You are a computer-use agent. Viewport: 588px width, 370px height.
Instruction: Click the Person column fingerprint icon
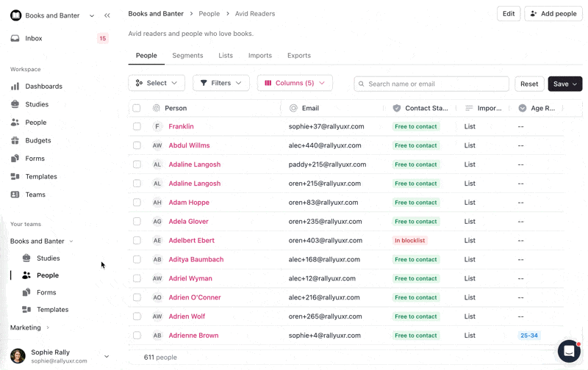tap(157, 108)
